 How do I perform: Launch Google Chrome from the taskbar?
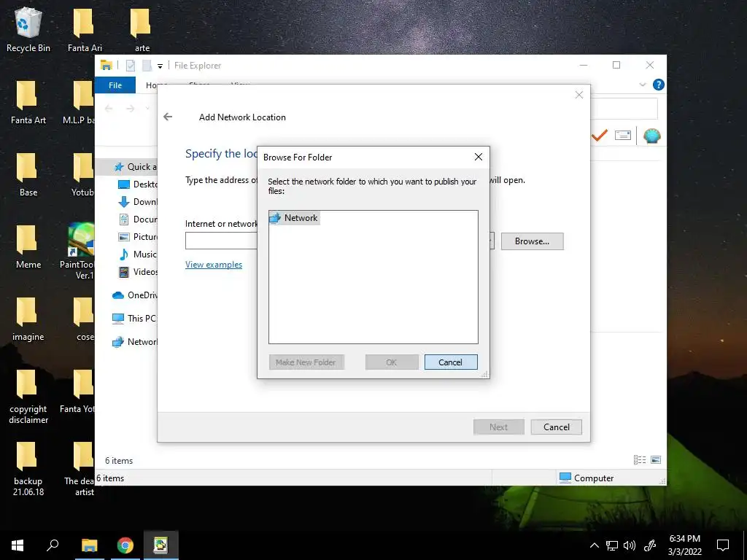pyautogui.click(x=125, y=545)
